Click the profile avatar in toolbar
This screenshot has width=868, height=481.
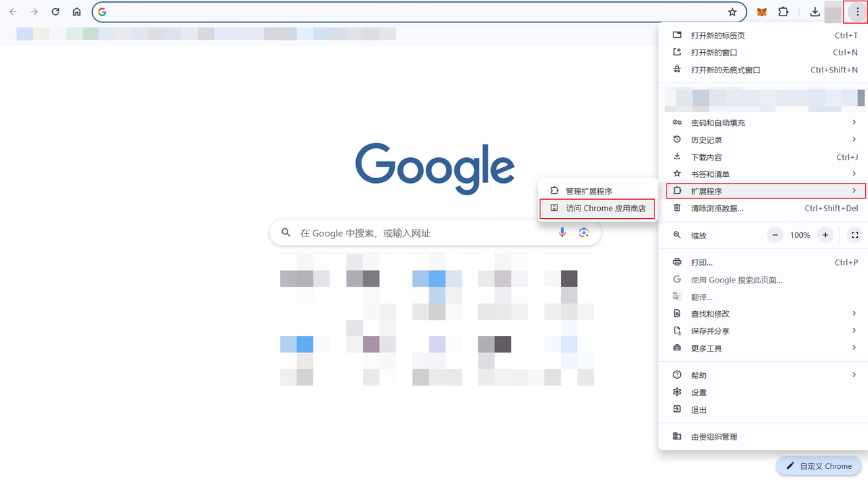833,12
